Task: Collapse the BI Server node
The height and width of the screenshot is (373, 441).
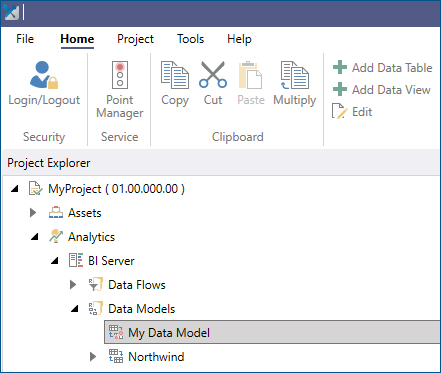Action: [55, 261]
